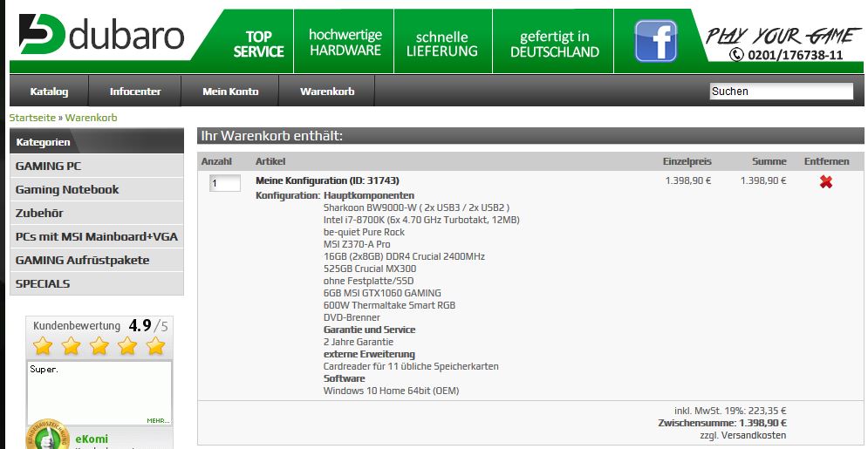Click ohne Festplatte/SSD entry
This screenshot has height=449, width=868.
(368, 281)
